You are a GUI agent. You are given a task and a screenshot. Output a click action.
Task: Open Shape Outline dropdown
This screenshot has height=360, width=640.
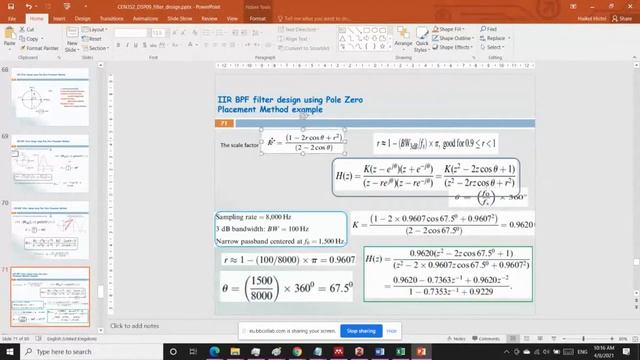point(453,38)
